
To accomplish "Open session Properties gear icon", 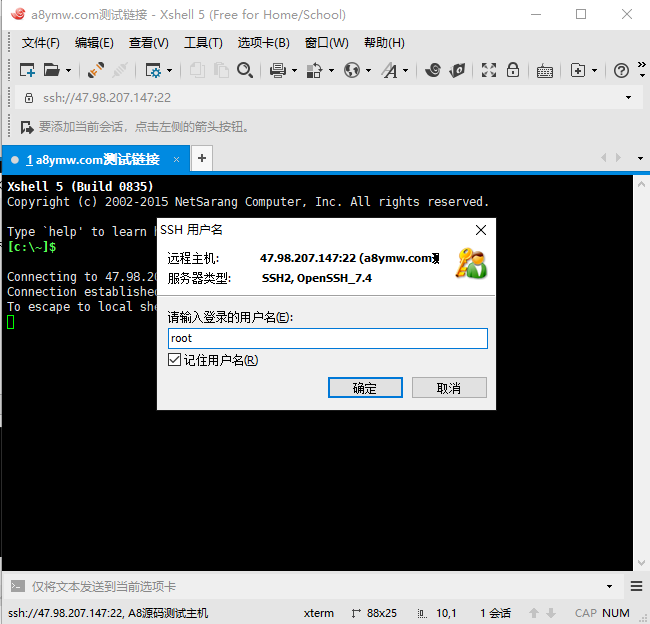I will tap(153, 70).
